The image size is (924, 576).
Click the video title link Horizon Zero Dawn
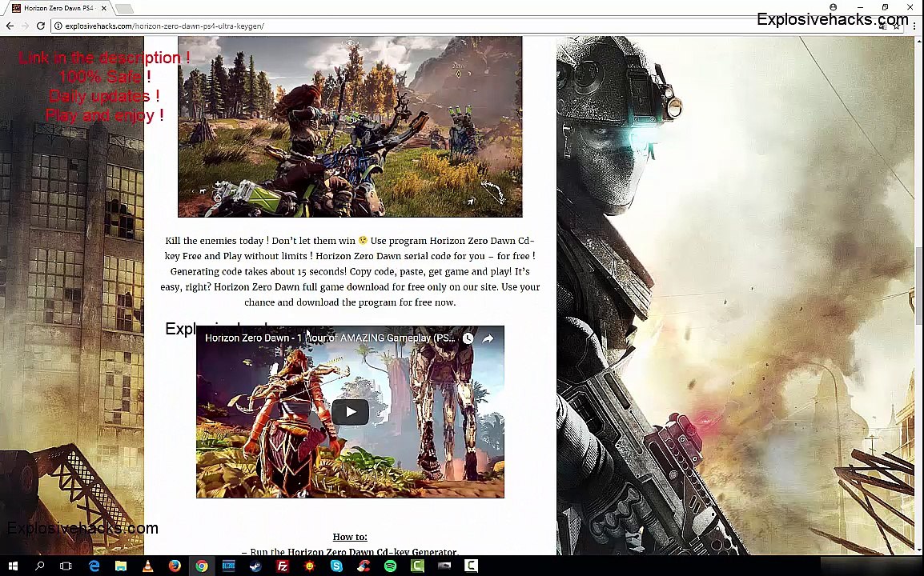pos(330,338)
